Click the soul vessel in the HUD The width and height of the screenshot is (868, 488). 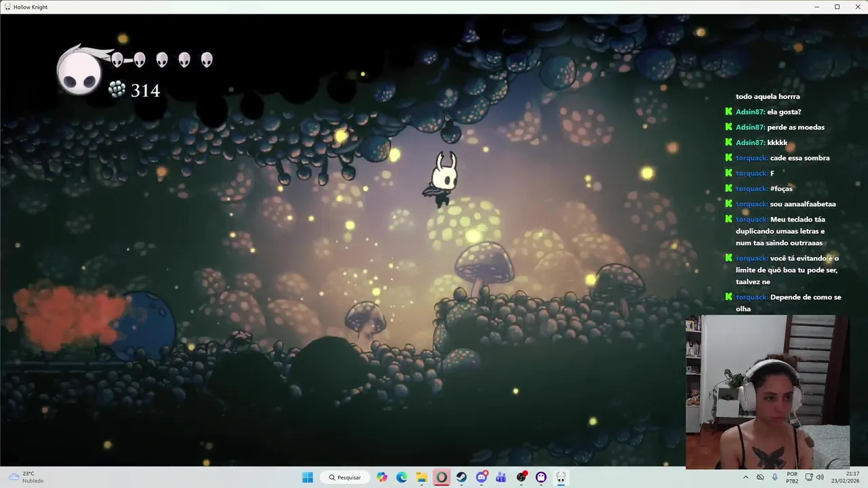click(x=80, y=71)
